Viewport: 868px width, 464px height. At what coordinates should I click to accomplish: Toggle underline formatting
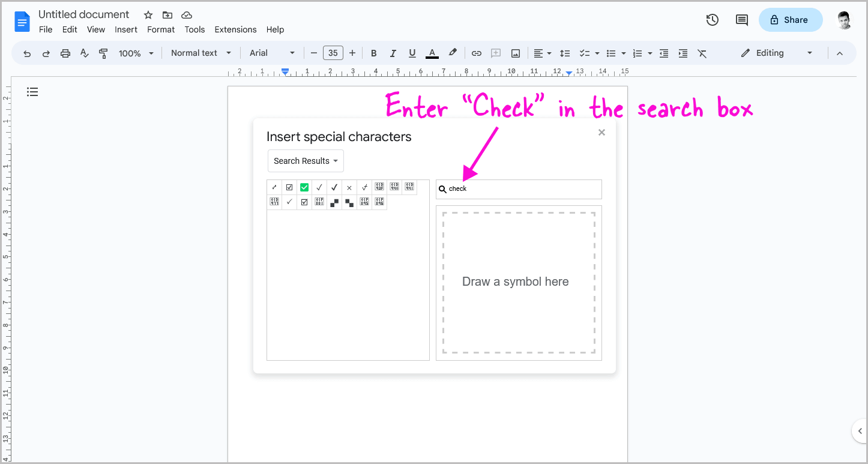point(412,53)
